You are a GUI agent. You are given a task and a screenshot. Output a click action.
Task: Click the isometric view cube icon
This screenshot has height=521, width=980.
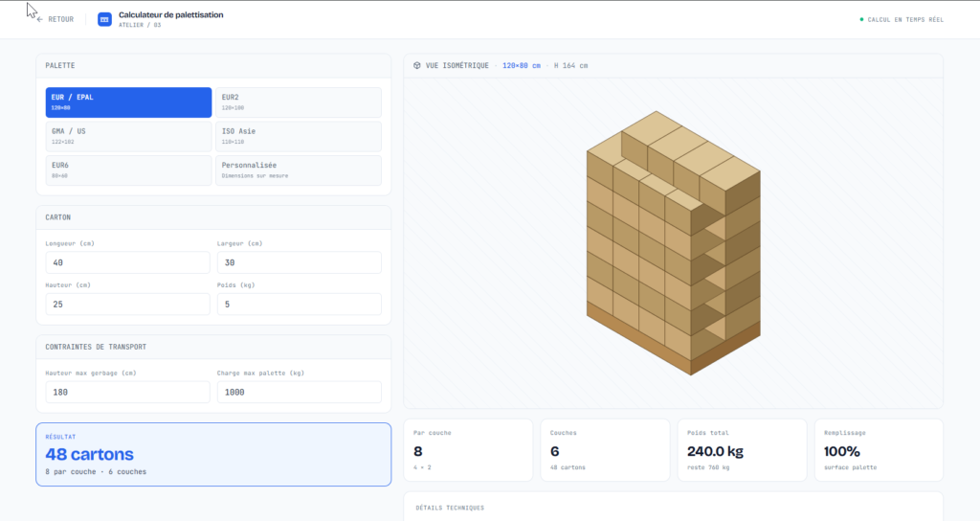point(417,65)
